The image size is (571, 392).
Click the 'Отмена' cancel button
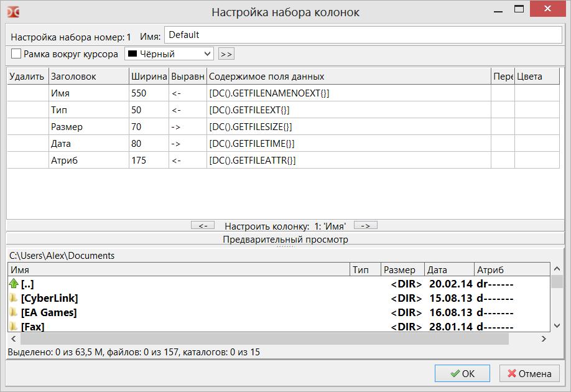click(x=529, y=374)
